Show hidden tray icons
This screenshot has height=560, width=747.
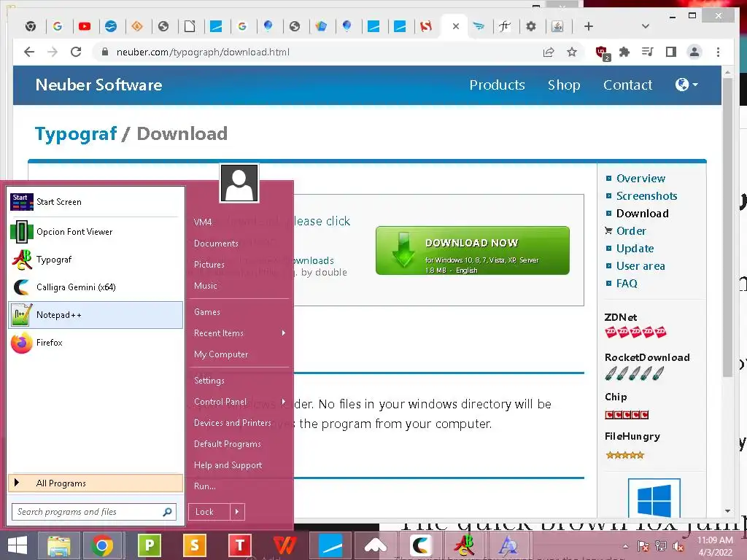pyautogui.click(x=625, y=546)
